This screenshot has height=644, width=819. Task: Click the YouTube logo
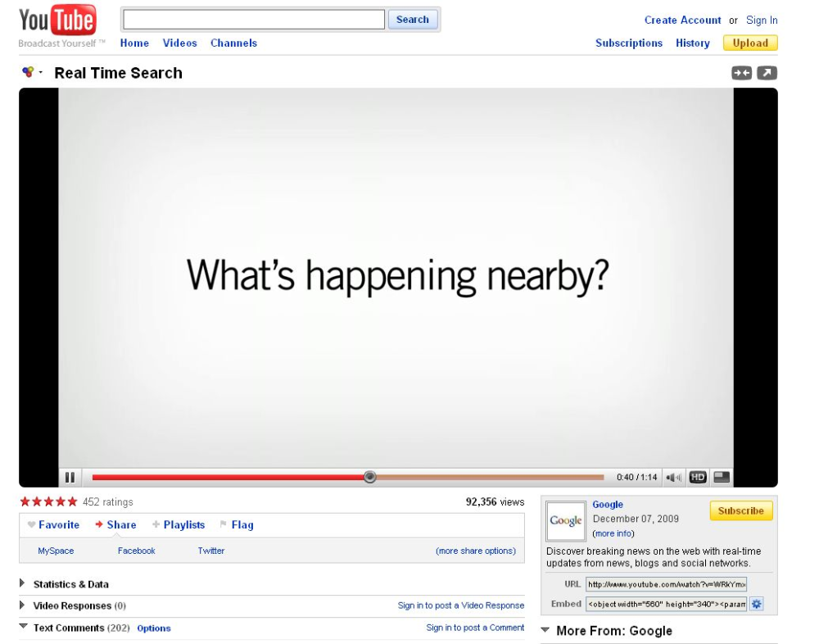pyautogui.click(x=57, y=20)
